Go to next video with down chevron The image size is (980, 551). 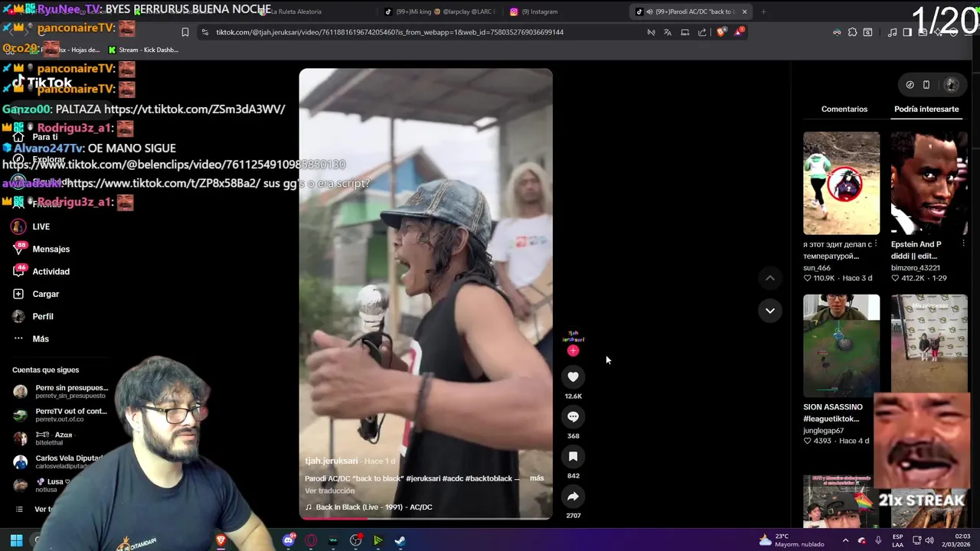coord(770,311)
